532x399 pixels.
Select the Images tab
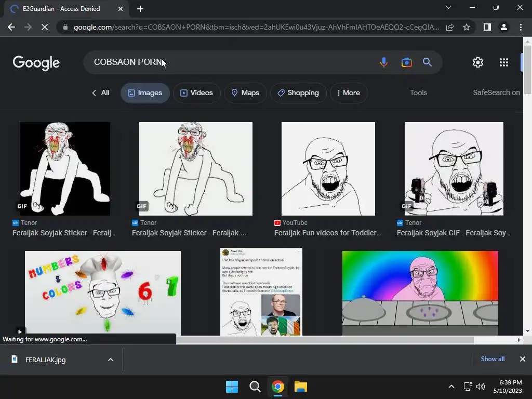(145, 92)
